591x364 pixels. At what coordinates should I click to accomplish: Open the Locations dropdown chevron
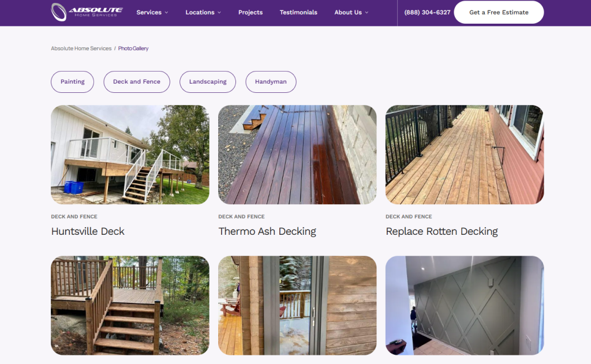pos(219,13)
